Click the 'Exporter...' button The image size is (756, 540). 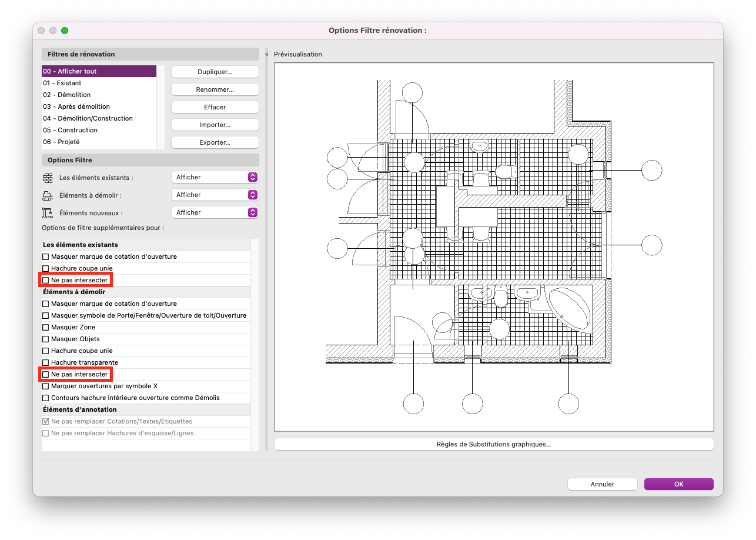215,142
